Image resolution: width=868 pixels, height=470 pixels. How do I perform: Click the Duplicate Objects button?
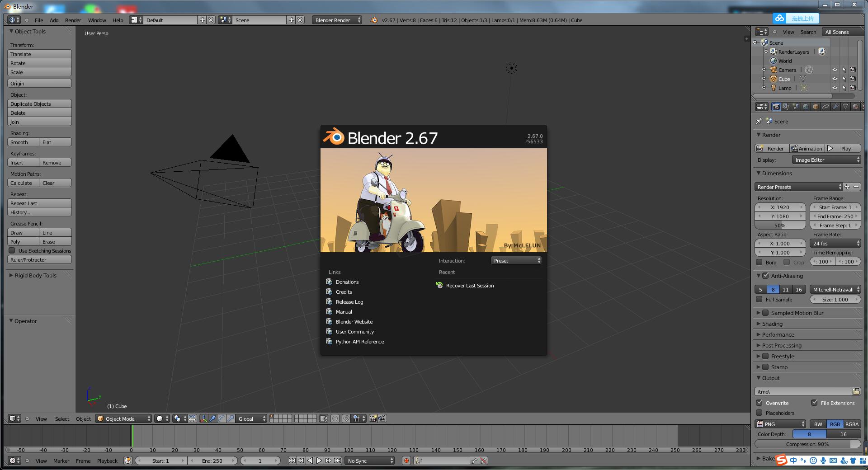pos(39,104)
